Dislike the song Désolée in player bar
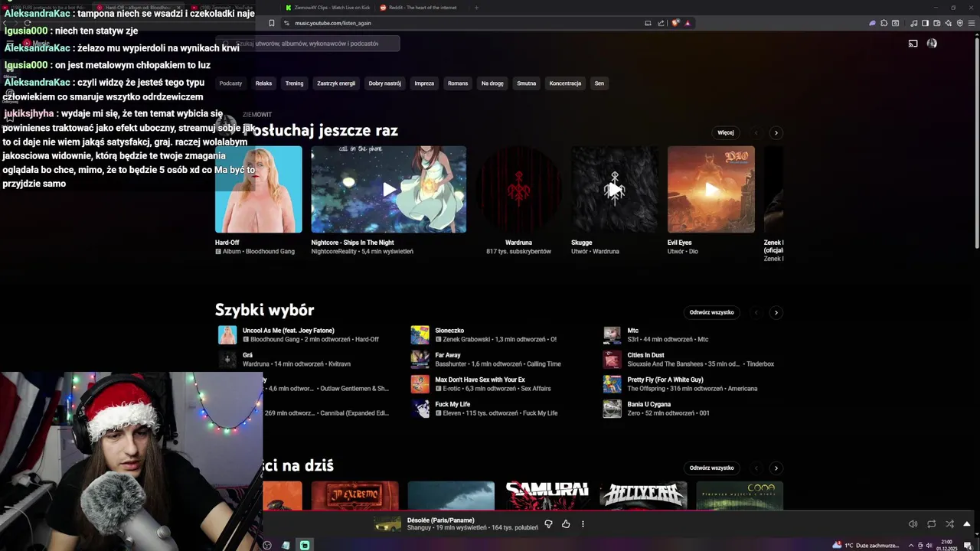Image resolution: width=980 pixels, height=551 pixels. [548, 524]
